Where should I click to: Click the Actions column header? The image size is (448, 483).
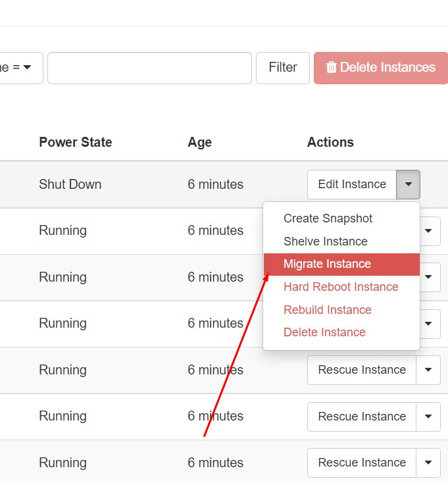[x=330, y=142]
